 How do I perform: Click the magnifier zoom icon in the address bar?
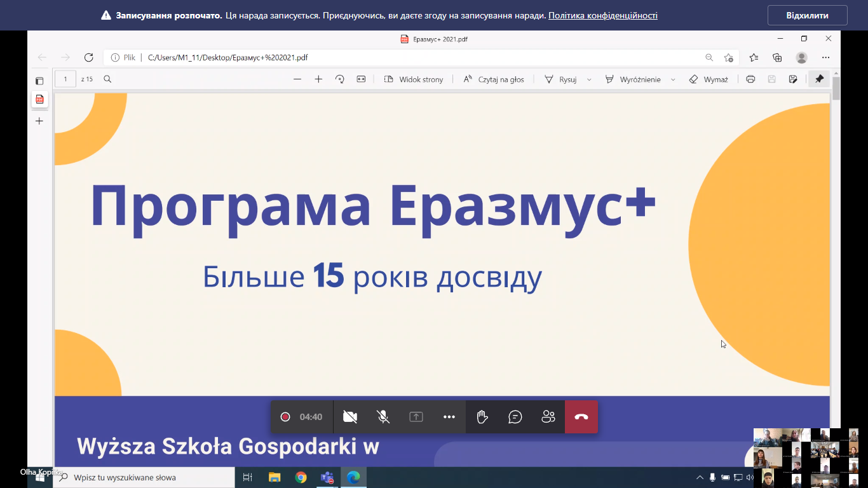709,57
